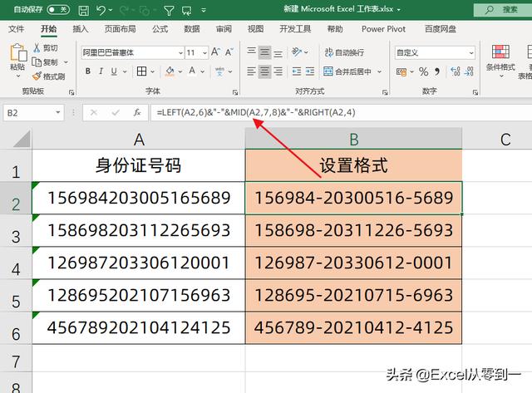Open Customize Quick Access Toolbar arrow
This screenshot has height=393, width=532.
[x=204, y=10]
